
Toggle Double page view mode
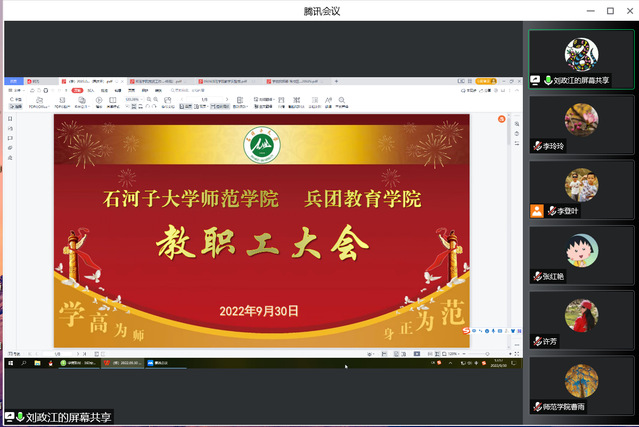[200, 106]
